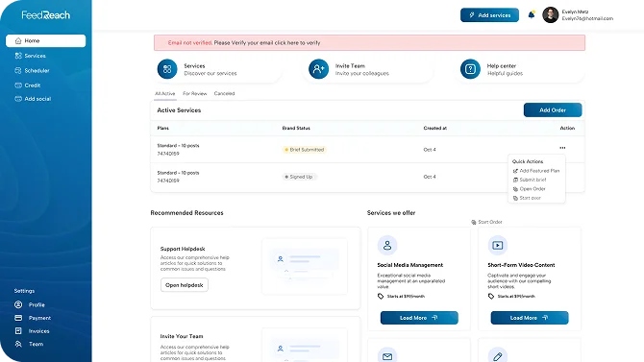Open Discover our services card text

[211, 74]
